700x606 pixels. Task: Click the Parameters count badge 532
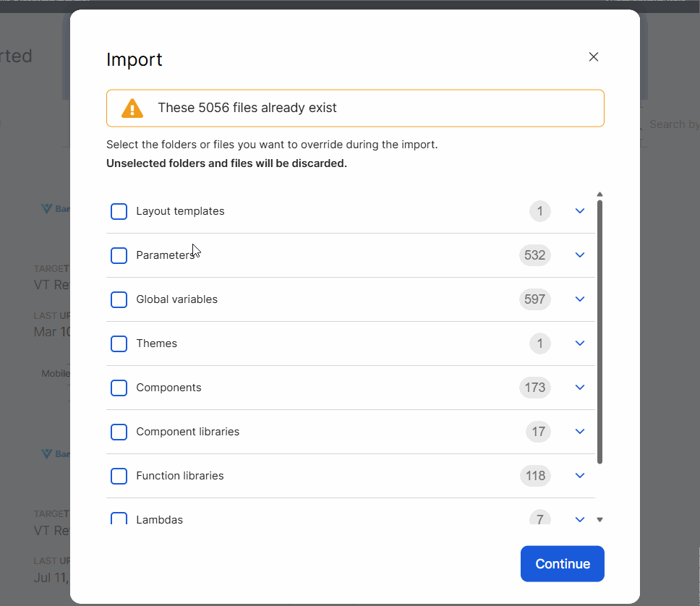pyautogui.click(x=535, y=255)
